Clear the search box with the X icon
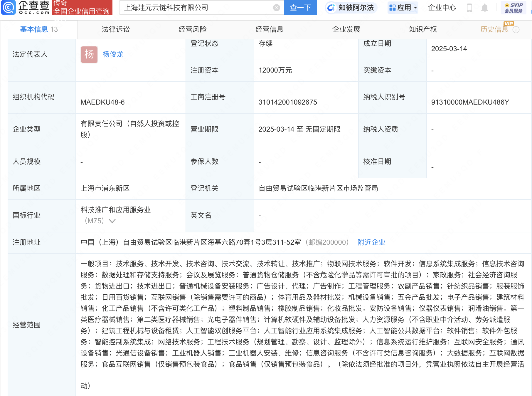This screenshot has width=532, height=396. pos(276,8)
